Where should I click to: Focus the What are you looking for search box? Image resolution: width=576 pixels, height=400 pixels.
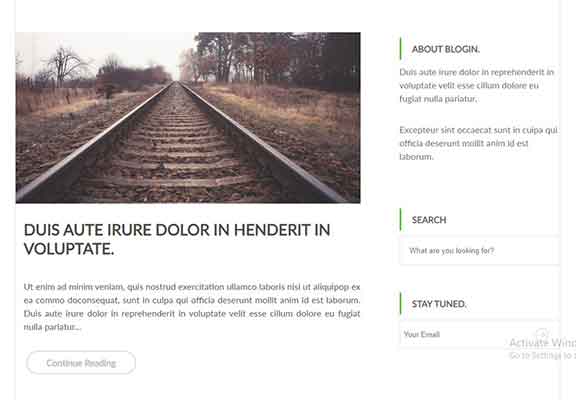click(x=479, y=251)
